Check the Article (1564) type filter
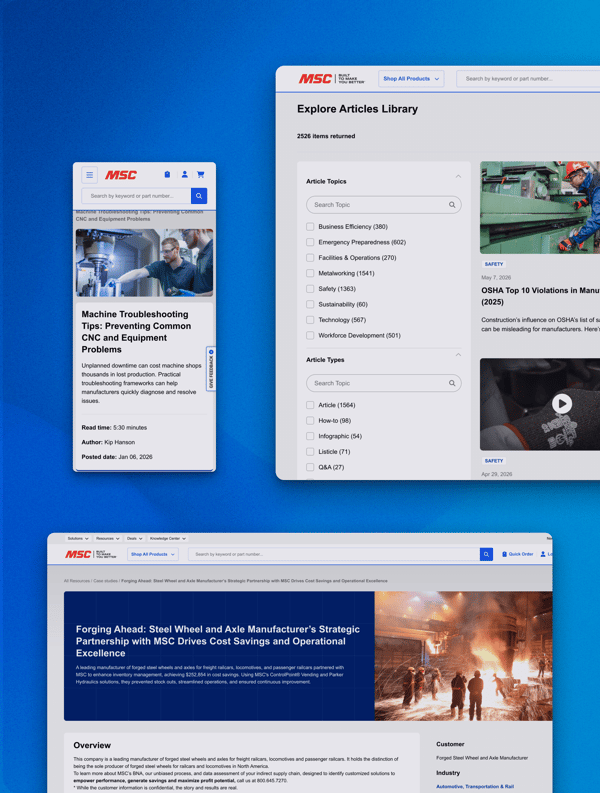Viewport: 600px width, 793px height. (310, 405)
